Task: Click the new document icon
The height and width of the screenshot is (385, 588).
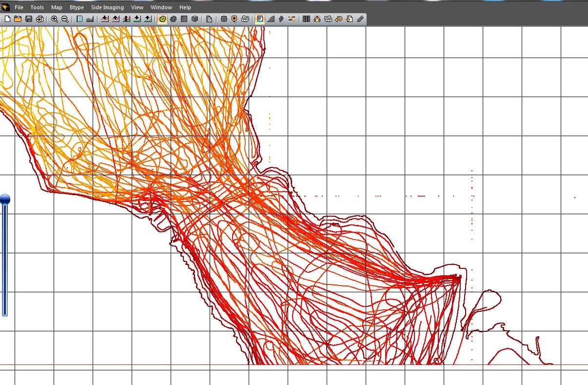Action: pyautogui.click(x=7, y=19)
